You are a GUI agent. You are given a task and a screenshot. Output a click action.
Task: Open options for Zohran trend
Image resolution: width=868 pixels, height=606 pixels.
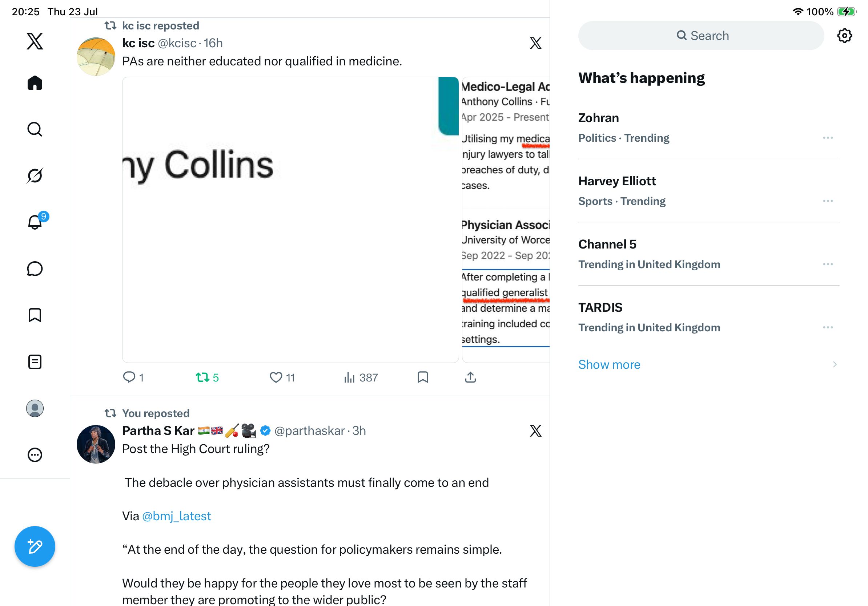coord(828,138)
